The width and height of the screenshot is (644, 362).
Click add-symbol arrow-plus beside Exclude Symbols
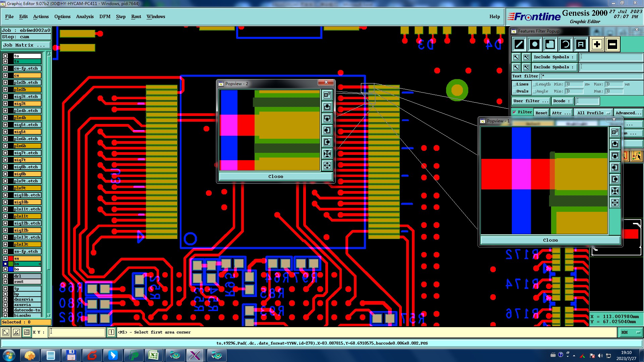point(526,67)
